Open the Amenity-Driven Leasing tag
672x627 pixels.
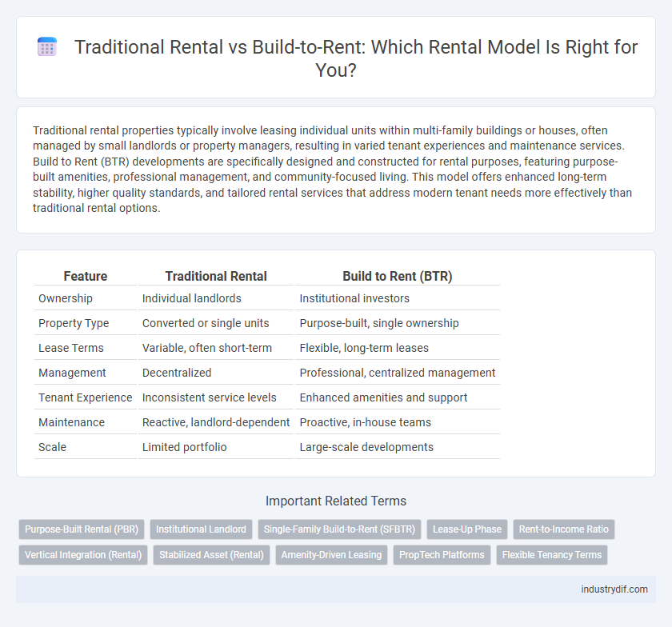tap(331, 554)
